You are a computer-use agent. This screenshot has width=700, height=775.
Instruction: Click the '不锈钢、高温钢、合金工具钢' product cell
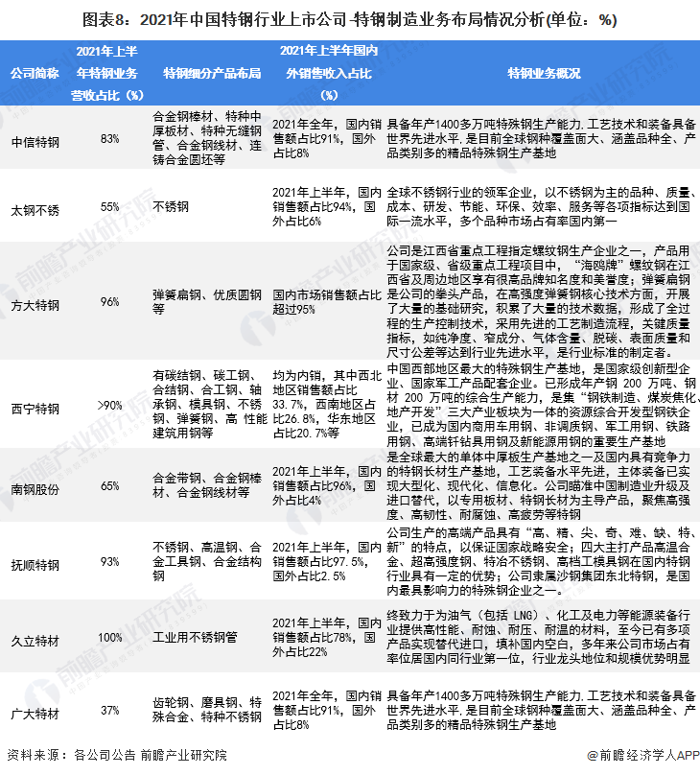(x=207, y=561)
